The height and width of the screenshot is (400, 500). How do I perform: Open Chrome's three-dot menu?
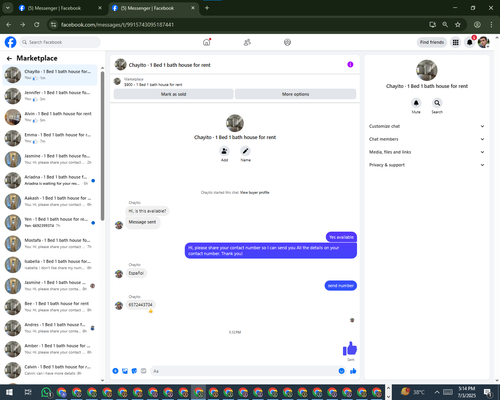tap(491, 25)
